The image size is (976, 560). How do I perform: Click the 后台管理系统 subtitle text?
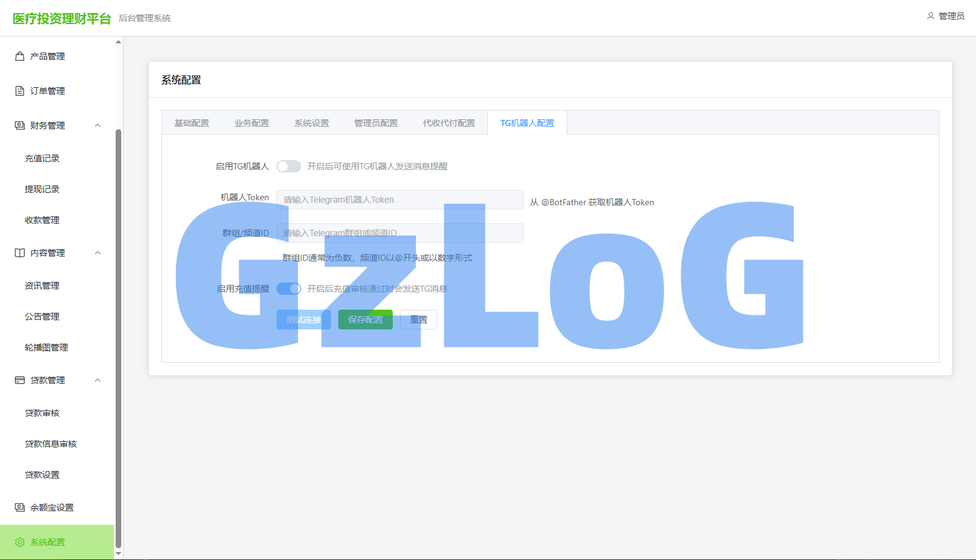pyautogui.click(x=145, y=18)
